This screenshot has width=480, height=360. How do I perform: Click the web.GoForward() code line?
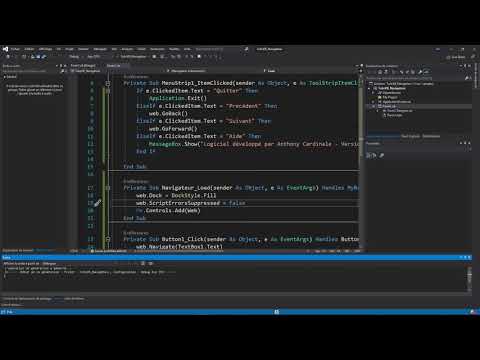pos(173,129)
